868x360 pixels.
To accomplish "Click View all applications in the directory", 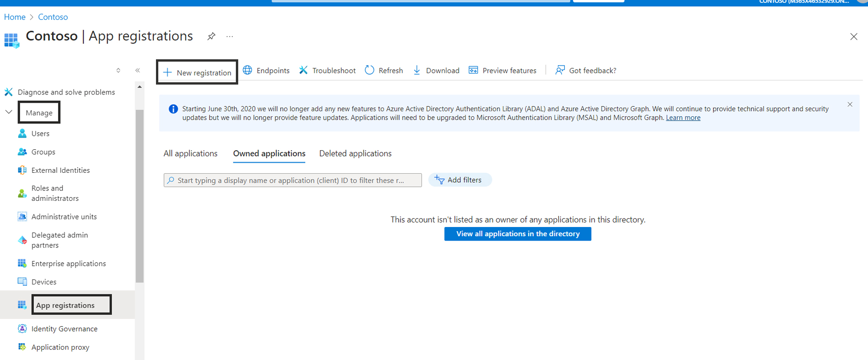I will pyautogui.click(x=518, y=234).
